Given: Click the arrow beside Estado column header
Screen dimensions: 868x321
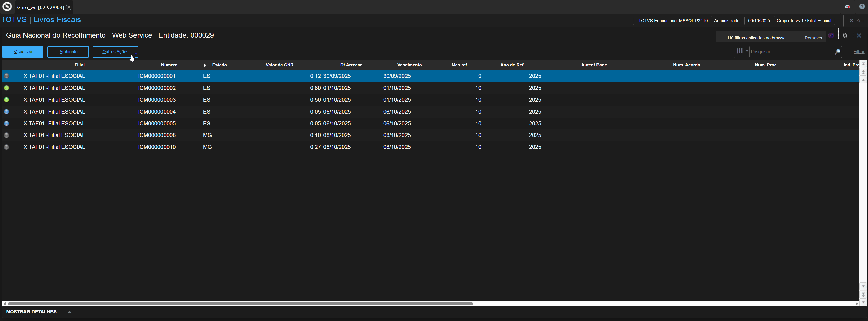Looking at the screenshot, I should pos(205,65).
